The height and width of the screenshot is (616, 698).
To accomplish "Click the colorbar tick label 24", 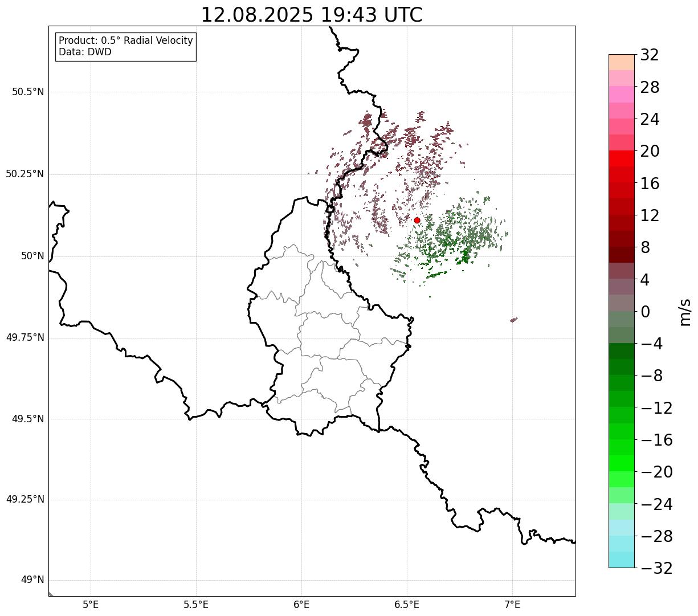I will tap(650, 119).
